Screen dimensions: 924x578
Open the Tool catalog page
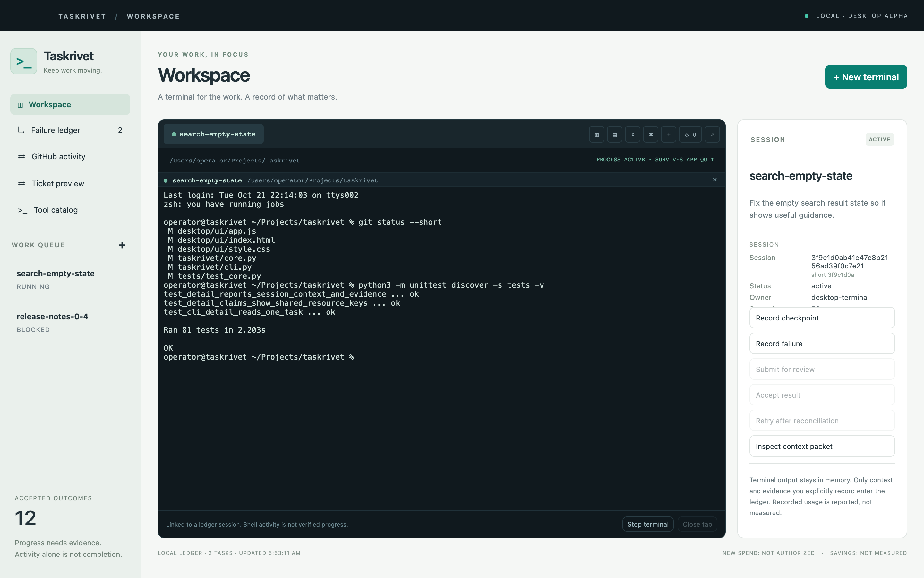pyautogui.click(x=70, y=210)
